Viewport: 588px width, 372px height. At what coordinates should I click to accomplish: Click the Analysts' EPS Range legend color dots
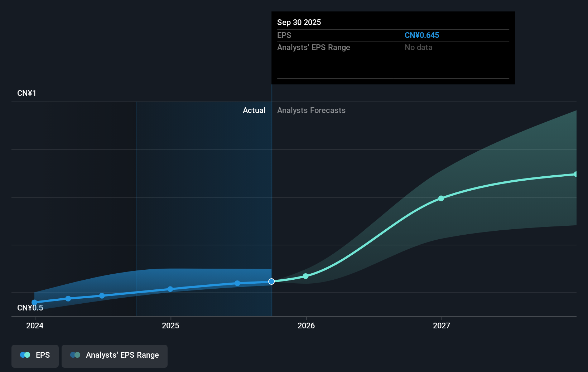click(x=75, y=355)
